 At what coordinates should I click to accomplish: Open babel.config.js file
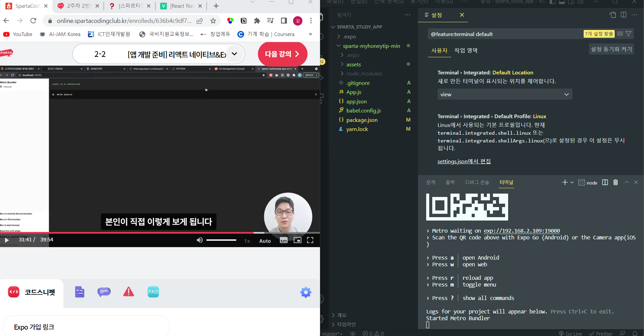[363, 110]
